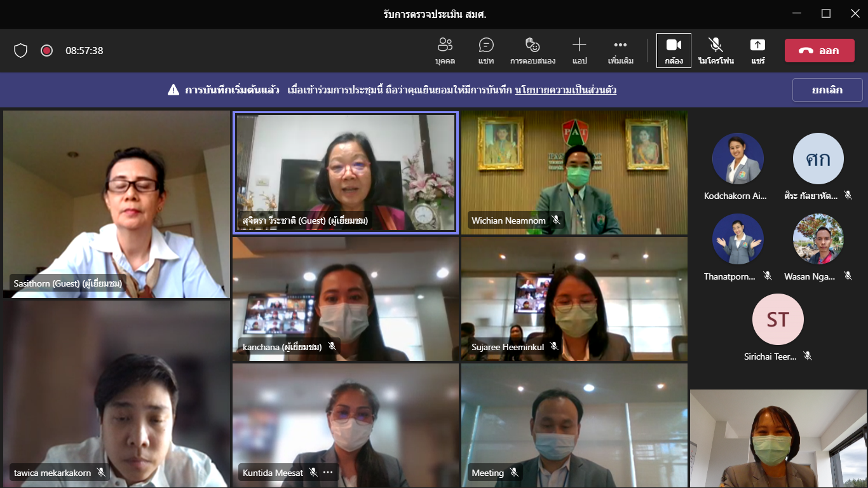Viewport: 868px width, 488px height.
Task: Unmute the microphone (ไมโครโฟน)
Action: (715, 50)
